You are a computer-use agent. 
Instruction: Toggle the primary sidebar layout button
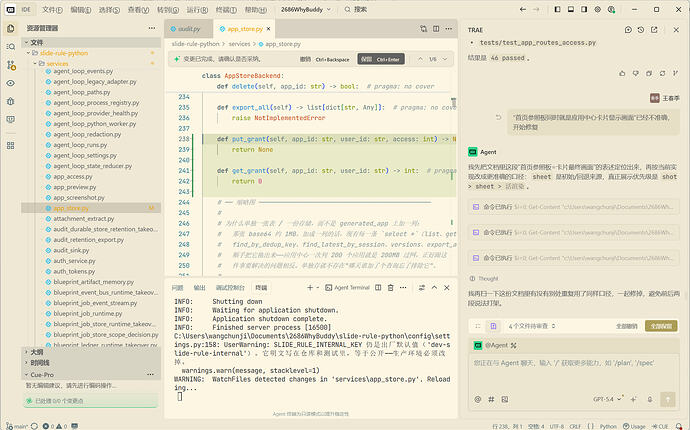click(x=557, y=9)
